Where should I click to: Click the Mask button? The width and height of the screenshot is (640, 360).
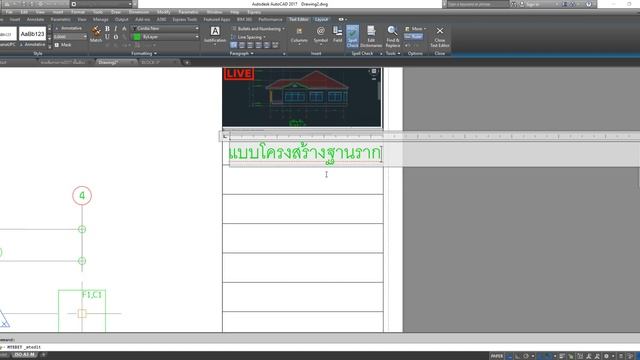point(63,45)
